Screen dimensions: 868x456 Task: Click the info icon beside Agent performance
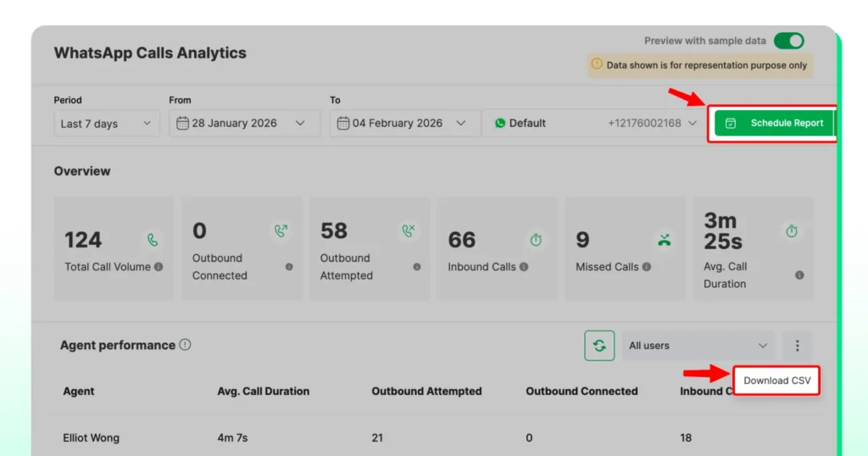[x=186, y=345]
